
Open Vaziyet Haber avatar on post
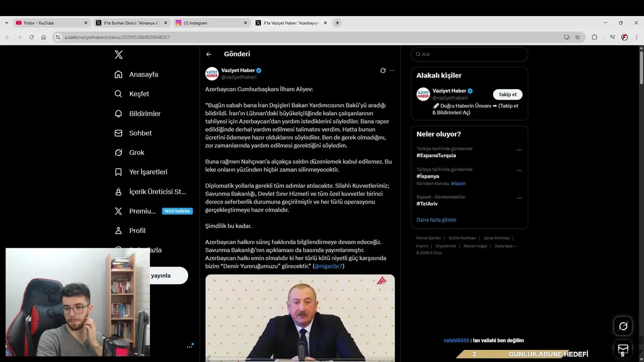pyautogui.click(x=212, y=73)
